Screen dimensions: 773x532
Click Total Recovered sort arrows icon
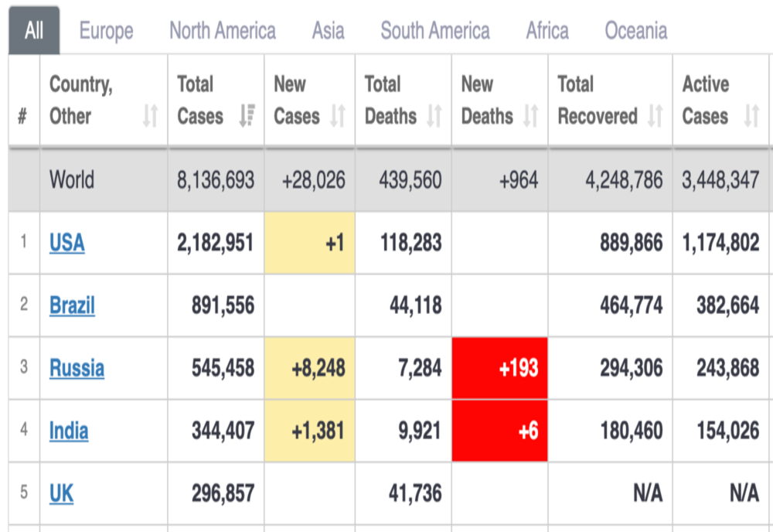tap(655, 117)
